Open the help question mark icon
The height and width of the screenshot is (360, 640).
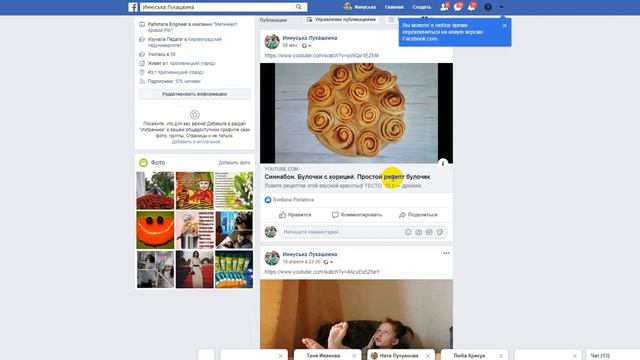[488, 7]
